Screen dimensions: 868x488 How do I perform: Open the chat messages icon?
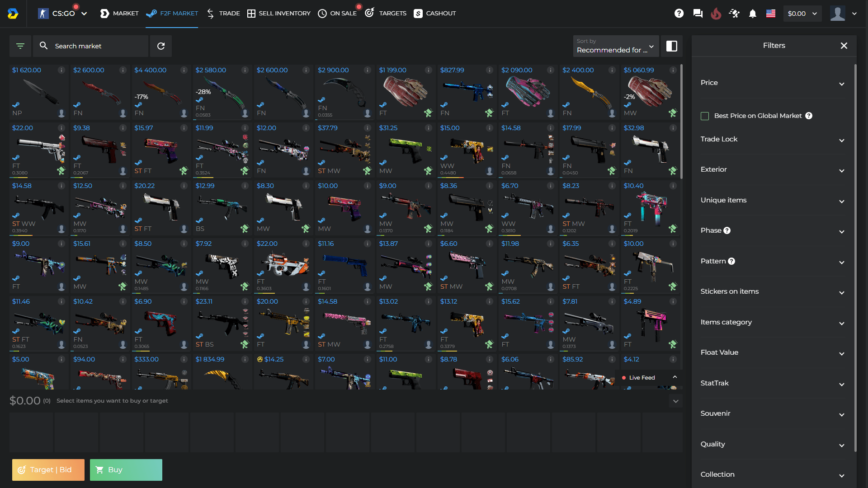coord(698,13)
